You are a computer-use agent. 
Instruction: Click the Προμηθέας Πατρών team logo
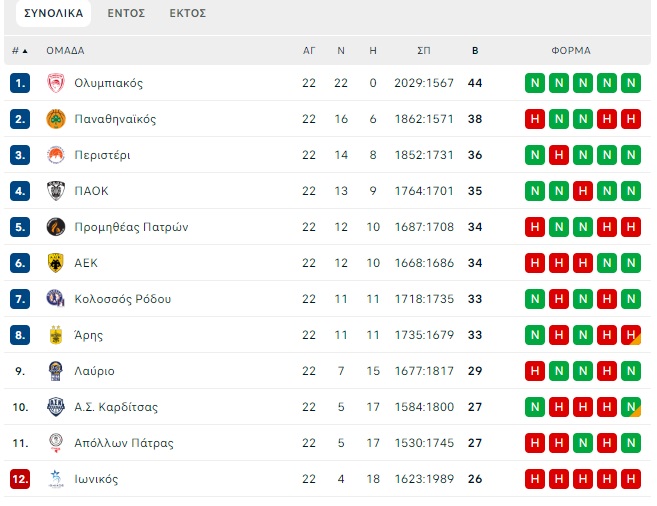coord(56,227)
